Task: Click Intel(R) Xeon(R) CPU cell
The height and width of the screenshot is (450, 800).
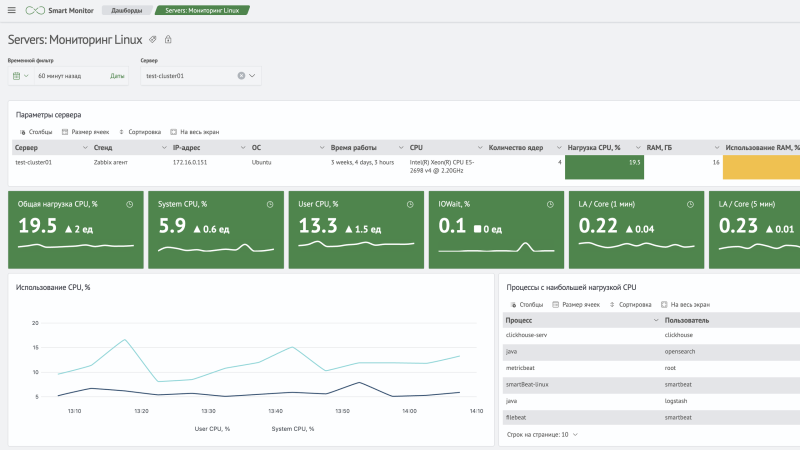Action: [x=442, y=166]
